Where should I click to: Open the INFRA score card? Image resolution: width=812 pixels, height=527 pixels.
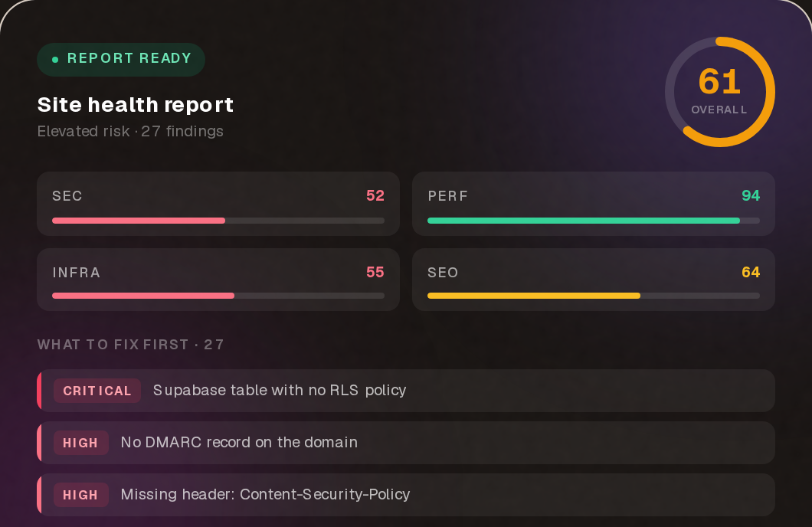(218, 280)
